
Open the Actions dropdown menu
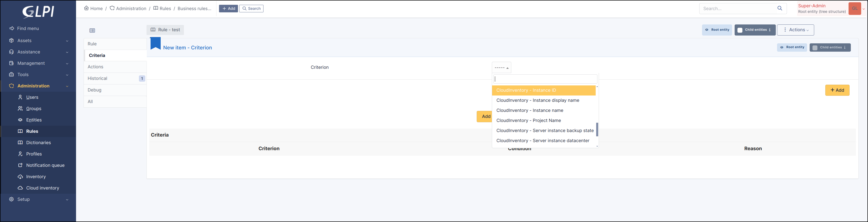[795, 30]
